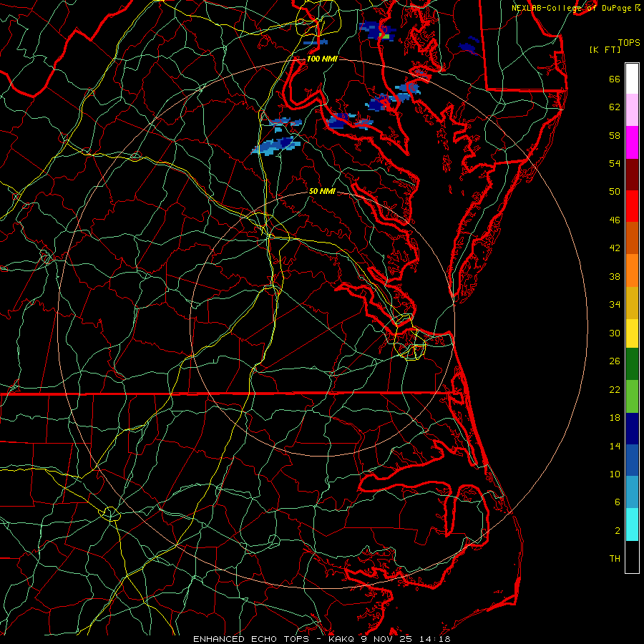644x644 pixels.
Task: Click the '50 NMI' range ring label
Action: [x=322, y=191]
